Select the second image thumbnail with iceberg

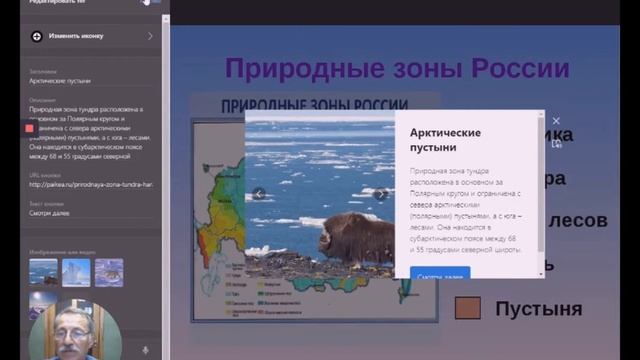pos(76,272)
